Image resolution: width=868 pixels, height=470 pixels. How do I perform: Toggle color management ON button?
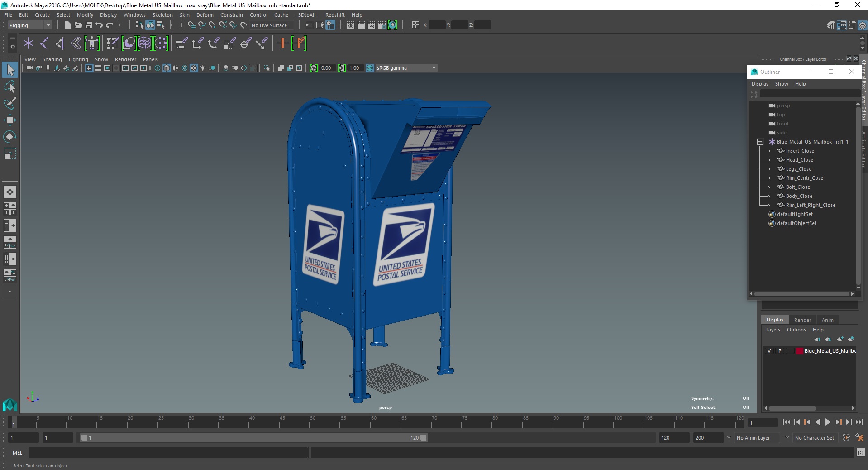(370, 68)
